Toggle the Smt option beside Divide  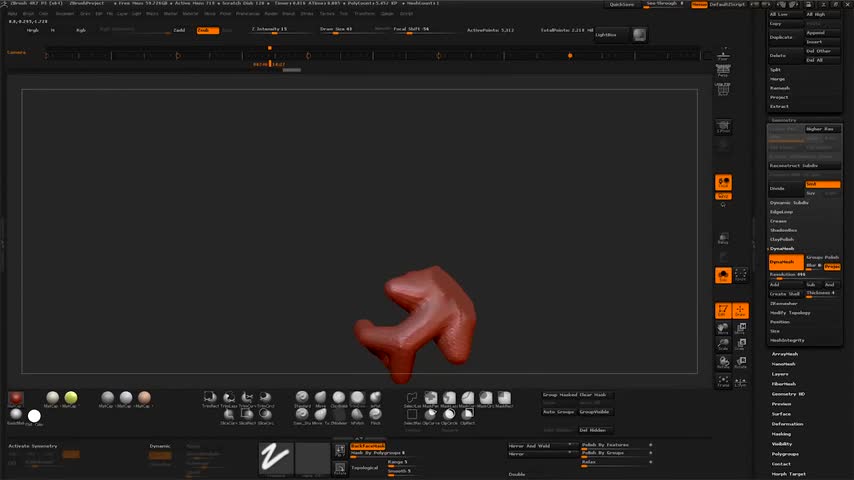pyautogui.click(x=822, y=184)
